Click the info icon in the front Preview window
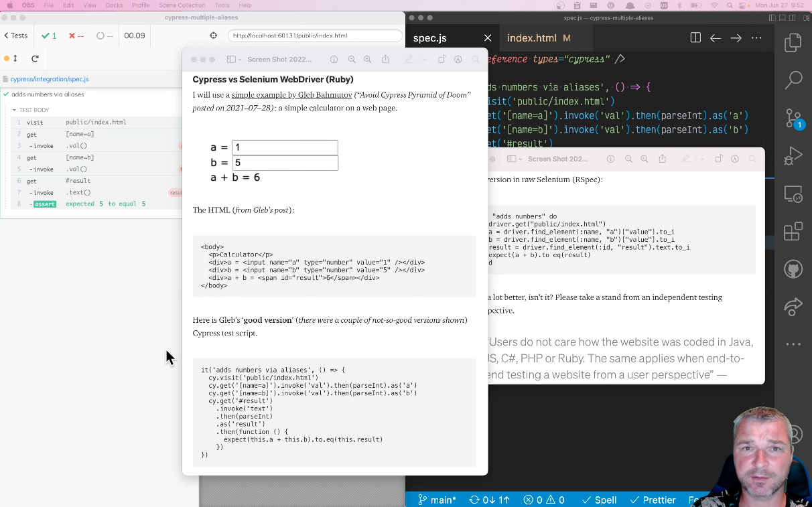This screenshot has width=812, height=507. (x=334, y=60)
